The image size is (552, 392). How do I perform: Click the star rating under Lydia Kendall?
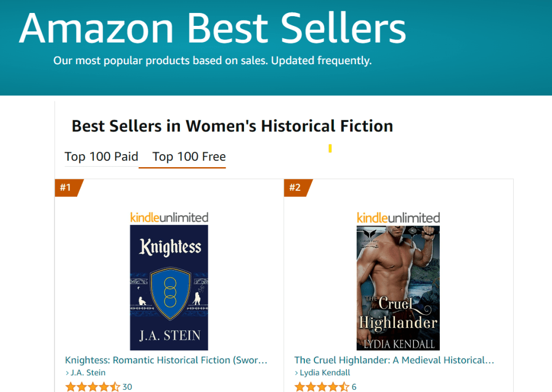[322, 387]
